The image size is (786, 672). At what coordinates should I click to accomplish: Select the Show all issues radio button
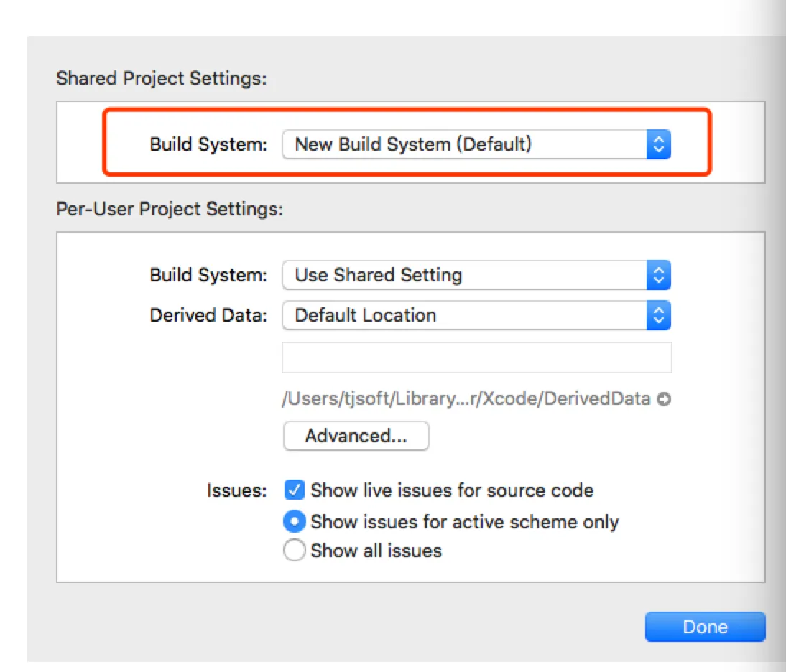point(295,551)
